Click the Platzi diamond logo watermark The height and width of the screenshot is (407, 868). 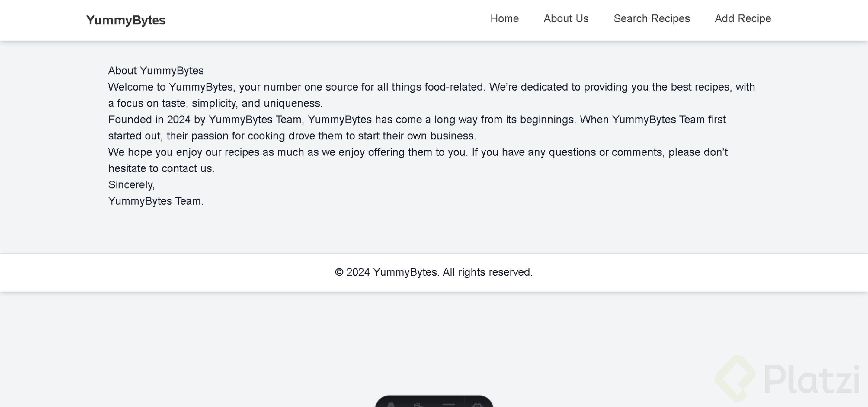click(x=735, y=379)
